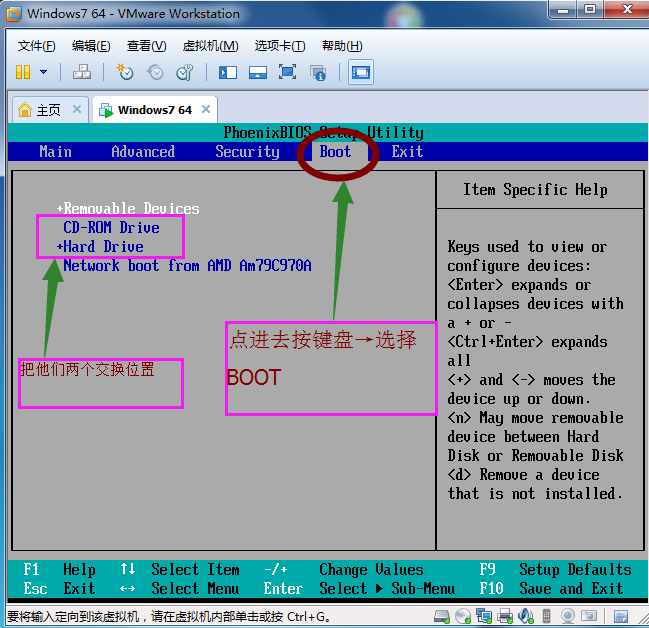Click the Esc Exit legend text
Screen dimensions: 649x628
(x=59, y=588)
